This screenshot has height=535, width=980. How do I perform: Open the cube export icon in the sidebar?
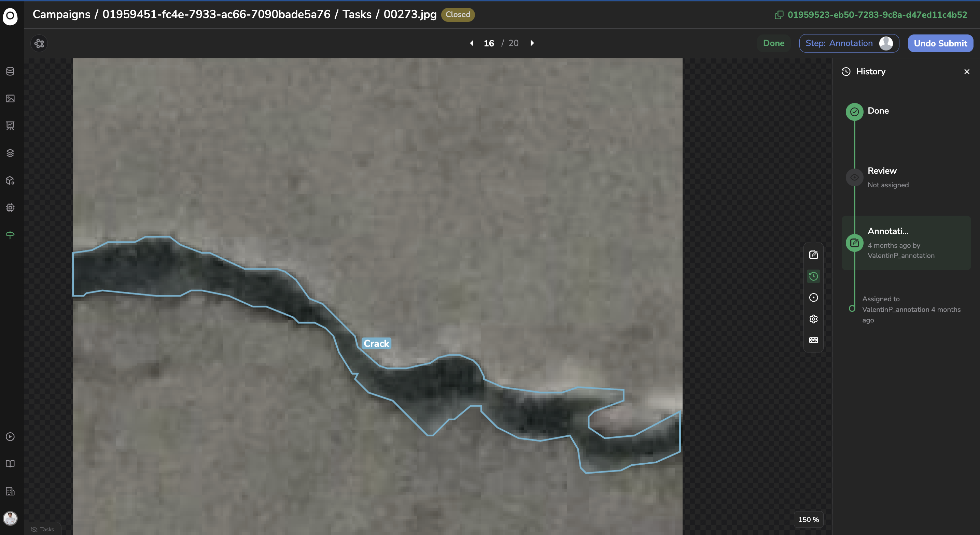click(10, 180)
